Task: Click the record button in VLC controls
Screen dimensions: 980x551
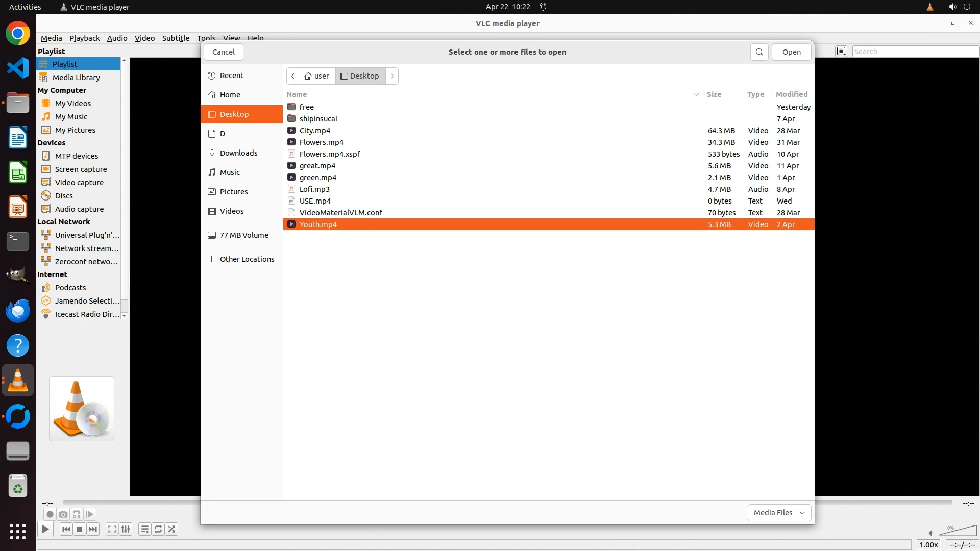Action: point(50,514)
